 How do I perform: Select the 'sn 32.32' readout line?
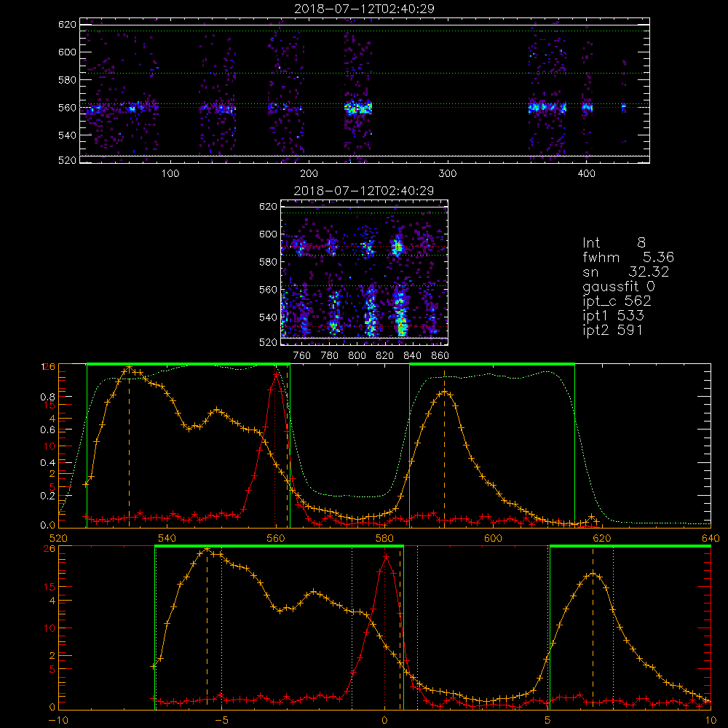pyautogui.click(x=625, y=272)
